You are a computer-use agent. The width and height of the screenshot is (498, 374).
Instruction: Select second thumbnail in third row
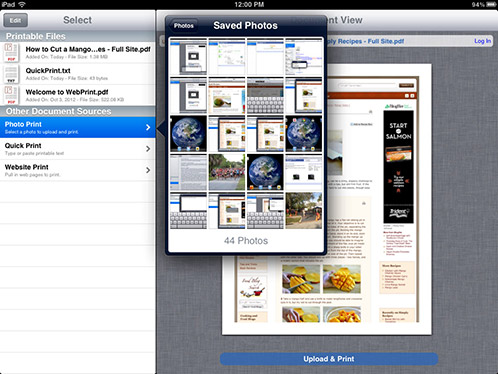point(227,134)
